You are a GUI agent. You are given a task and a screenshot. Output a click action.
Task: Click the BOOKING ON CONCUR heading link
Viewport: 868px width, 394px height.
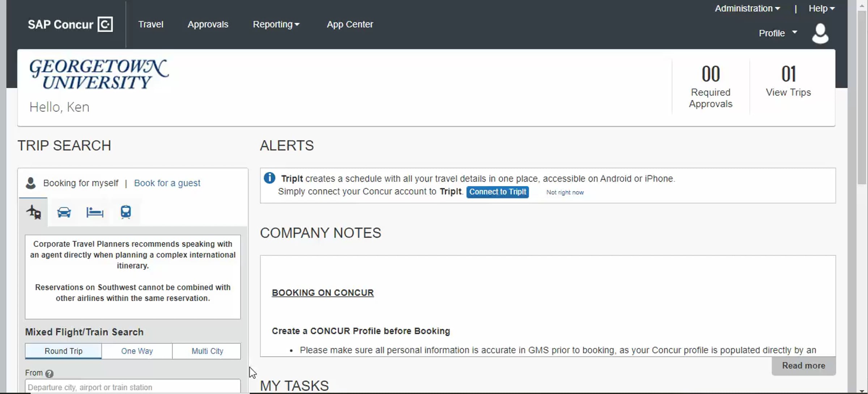coord(323,293)
